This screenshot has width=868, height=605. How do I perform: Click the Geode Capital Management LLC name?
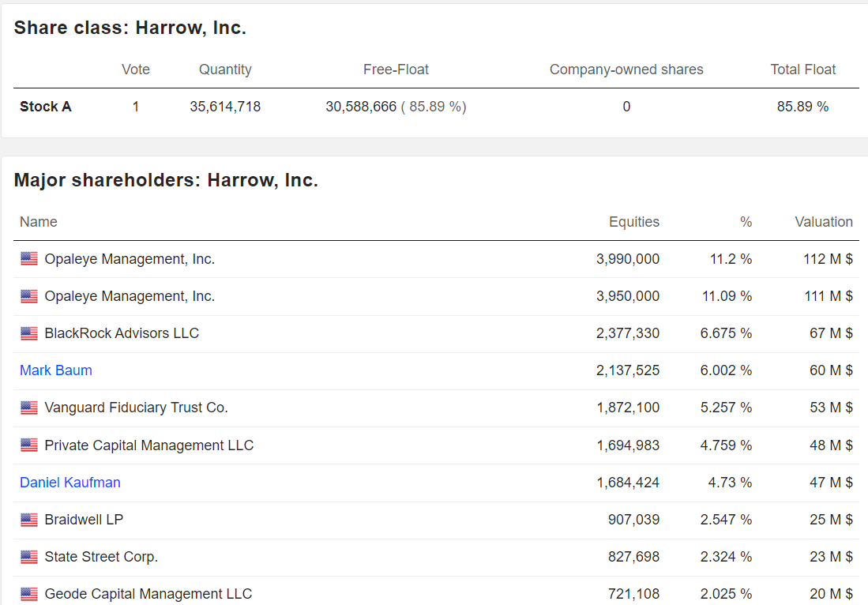tap(148, 593)
